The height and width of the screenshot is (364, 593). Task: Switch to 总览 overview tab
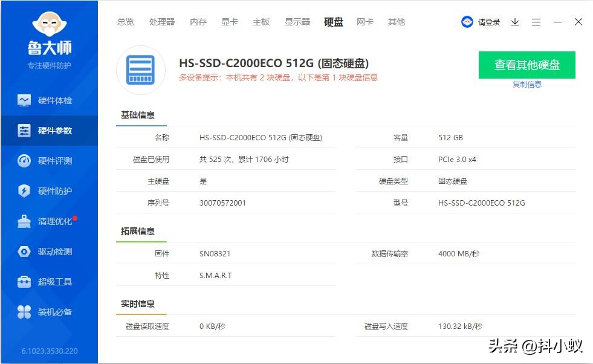[x=126, y=22]
